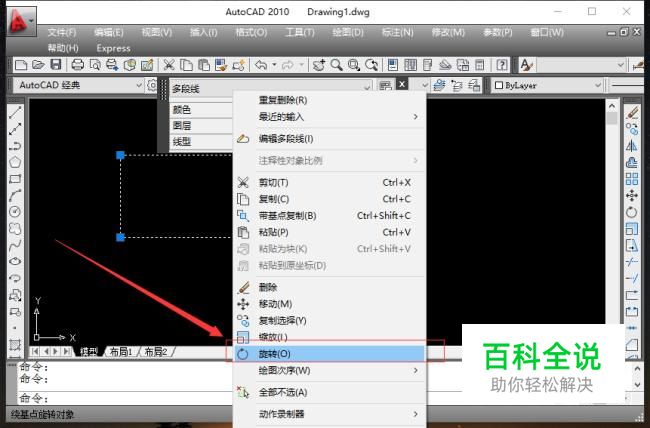This screenshot has width=650, height=428.
Task: Click the Match Properties brush icon
Action: [x=221, y=65]
